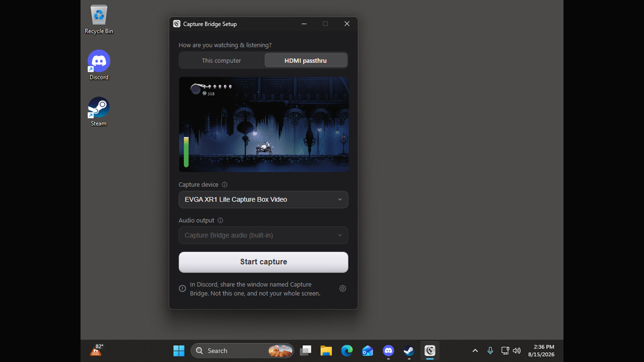Switch to Steam in the taskbar
Viewport: 644px width, 362px height.
click(x=409, y=351)
